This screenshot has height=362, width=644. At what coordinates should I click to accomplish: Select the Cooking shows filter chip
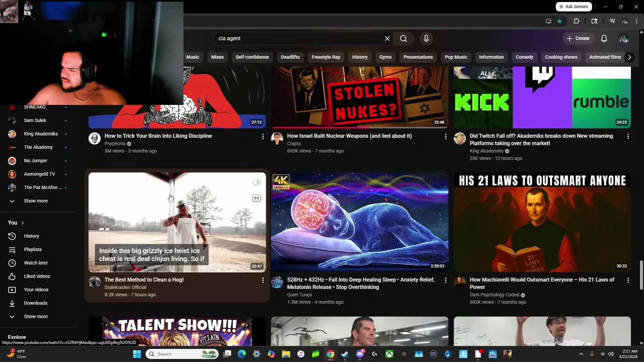[x=561, y=57]
